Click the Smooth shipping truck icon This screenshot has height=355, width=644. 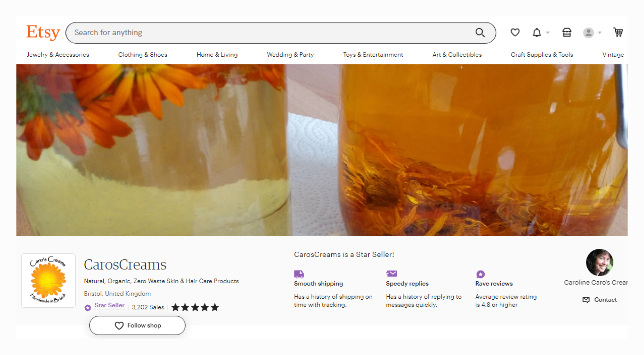click(x=299, y=274)
